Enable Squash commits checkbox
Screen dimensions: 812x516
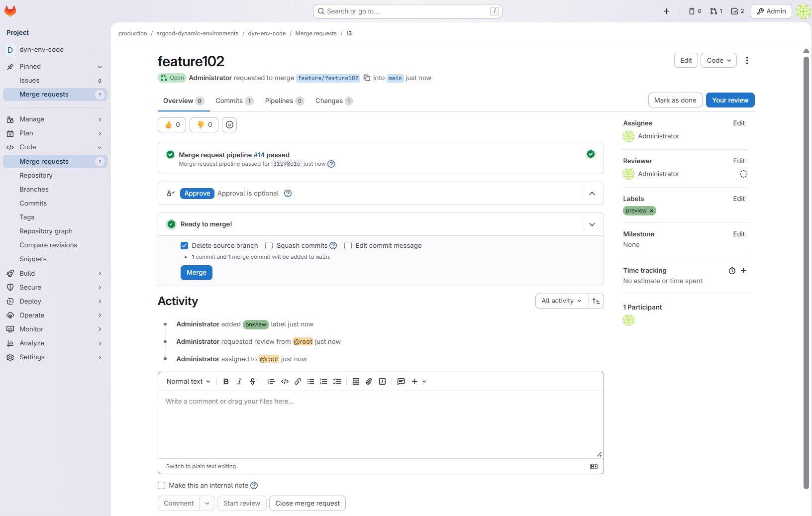(269, 246)
